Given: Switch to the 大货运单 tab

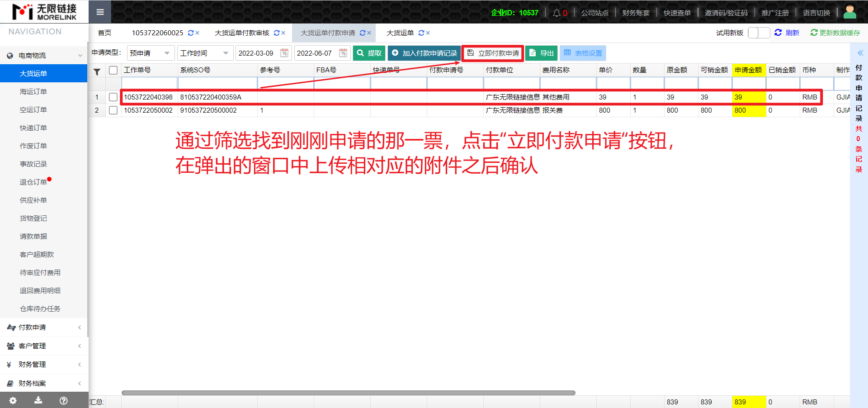Looking at the screenshot, I should click(400, 33).
